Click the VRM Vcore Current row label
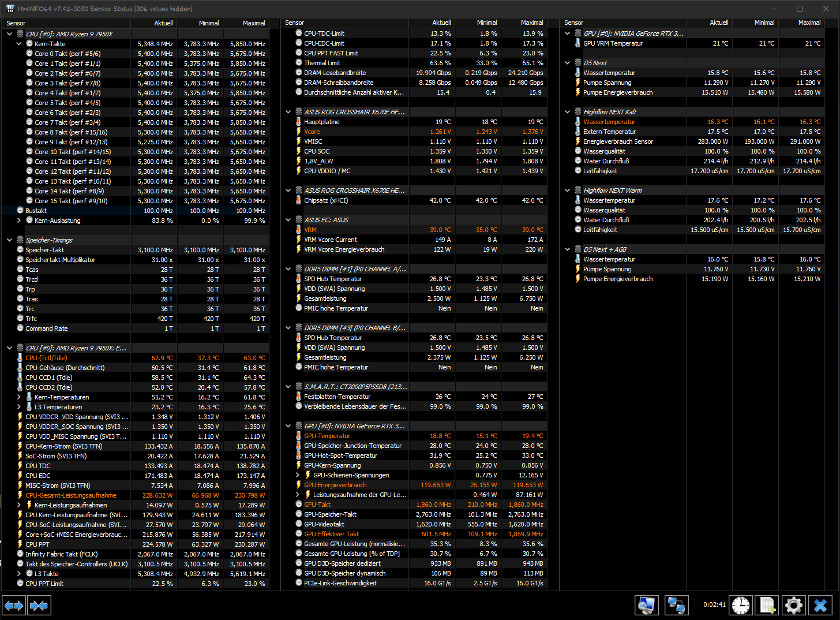The height and width of the screenshot is (620, 840). [x=331, y=240]
